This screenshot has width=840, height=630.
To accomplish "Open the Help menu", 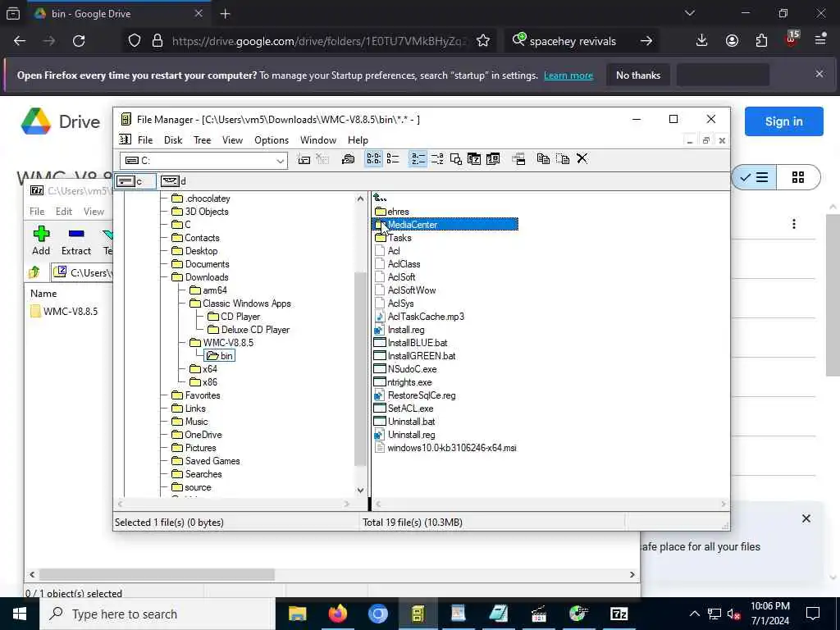I will [358, 139].
